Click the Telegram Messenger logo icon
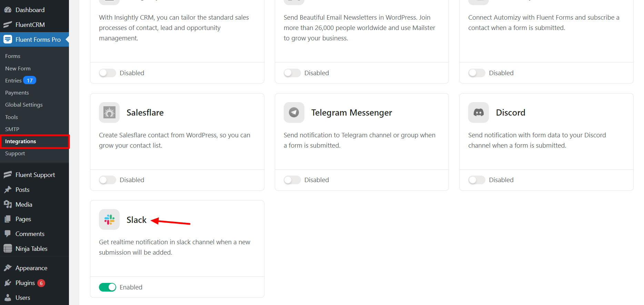The width and height of the screenshot is (644, 305). coord(294,112)
